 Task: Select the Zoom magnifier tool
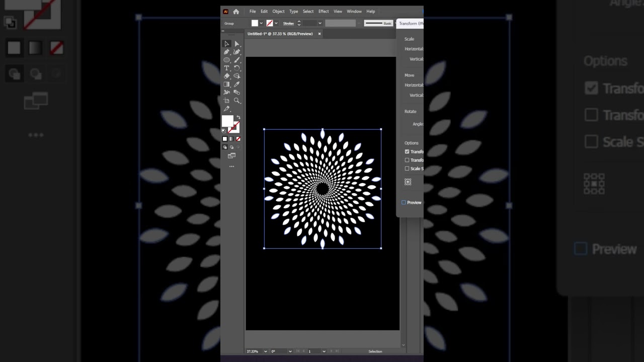pyautogui.click(x=237, y=101)
